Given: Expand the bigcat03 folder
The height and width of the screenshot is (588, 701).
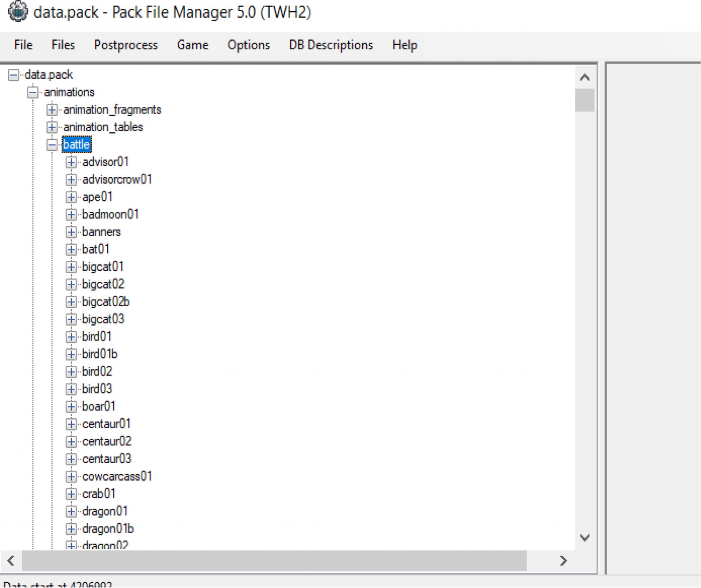Looking at the screenshot, I should (x=71, y=319).
